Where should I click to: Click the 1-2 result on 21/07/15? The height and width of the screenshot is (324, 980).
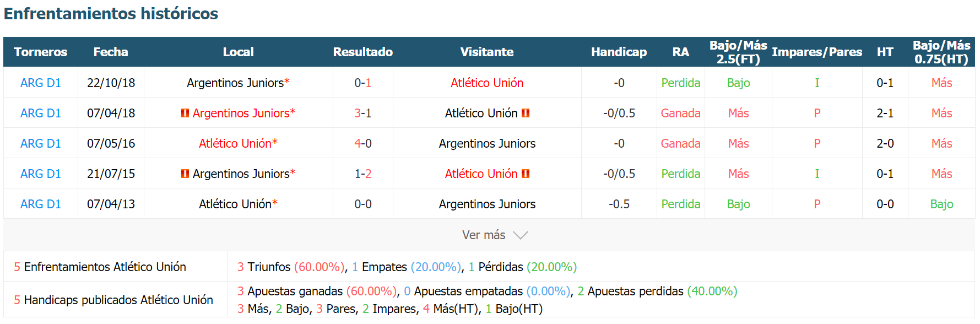coord(363,174)
